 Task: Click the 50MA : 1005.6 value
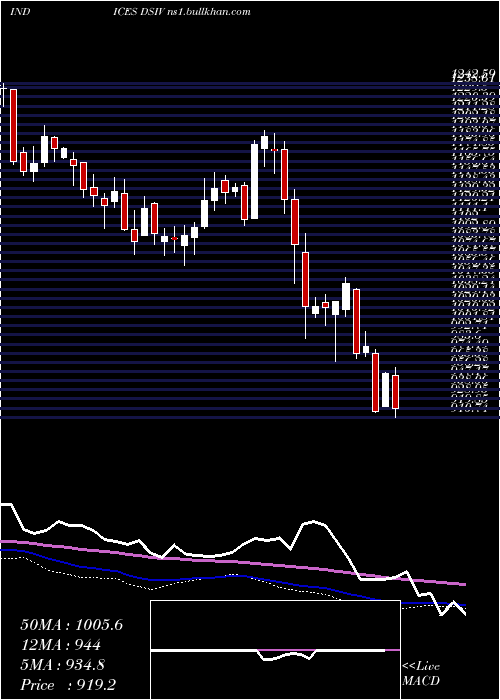(x=71, y=625)
